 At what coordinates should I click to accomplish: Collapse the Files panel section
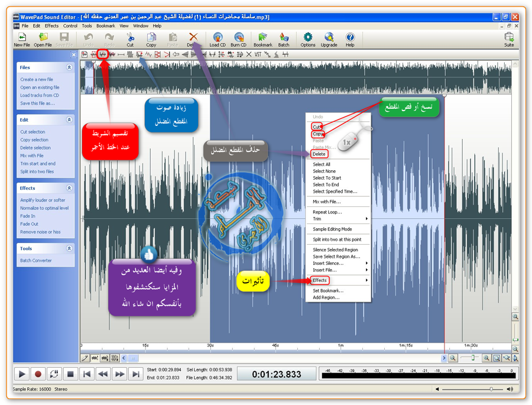tap(69, 67)
